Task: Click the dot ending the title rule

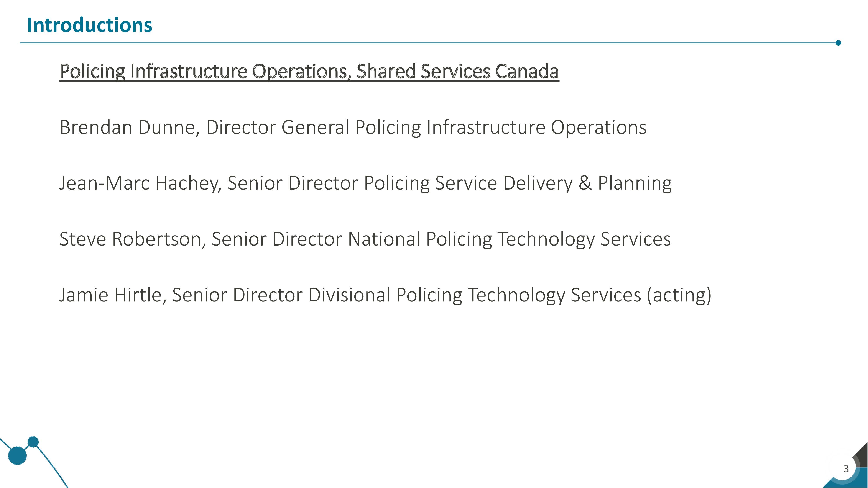Action: point(838,43)
